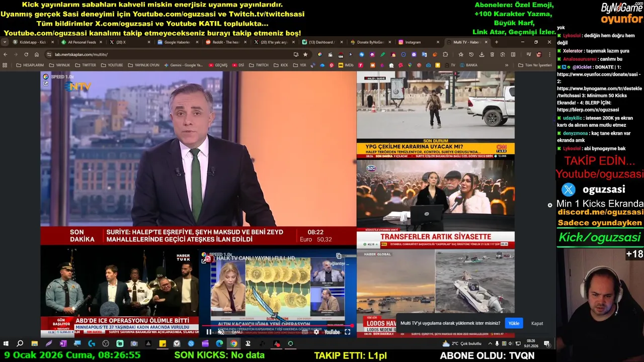The image size is (644, 362).
Task: Open the Tüm Yer İşaretleri folder
Action: [535, 65]
